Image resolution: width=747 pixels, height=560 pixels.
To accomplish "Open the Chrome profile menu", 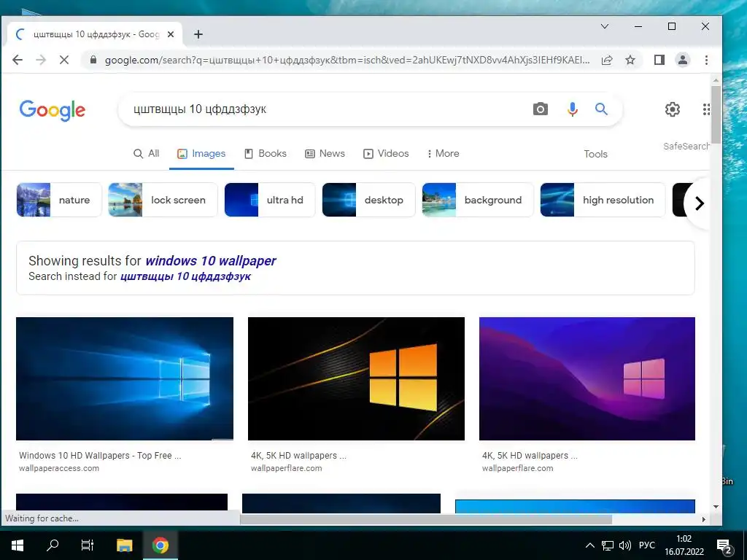I will 683,60.
